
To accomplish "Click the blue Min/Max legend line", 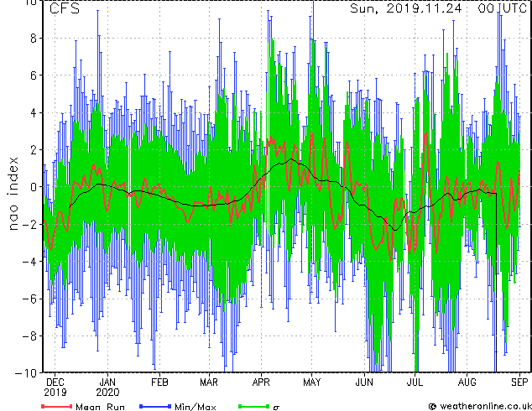I will 155,406.
